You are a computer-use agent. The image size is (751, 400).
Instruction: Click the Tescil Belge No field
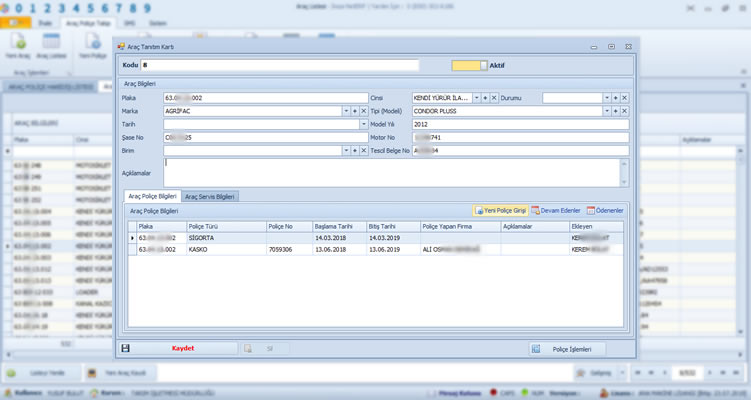point(521,150)
